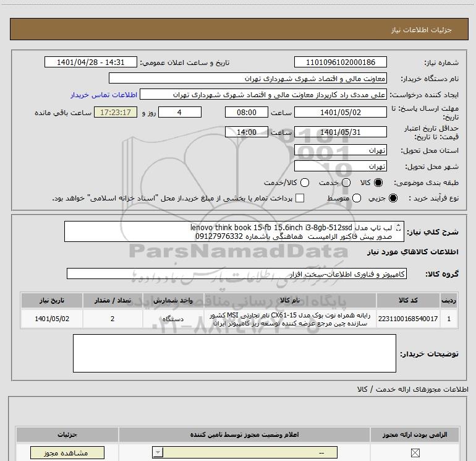The image size is (476, 461).
Task: Click the ردیف column header
Action: 449,300
